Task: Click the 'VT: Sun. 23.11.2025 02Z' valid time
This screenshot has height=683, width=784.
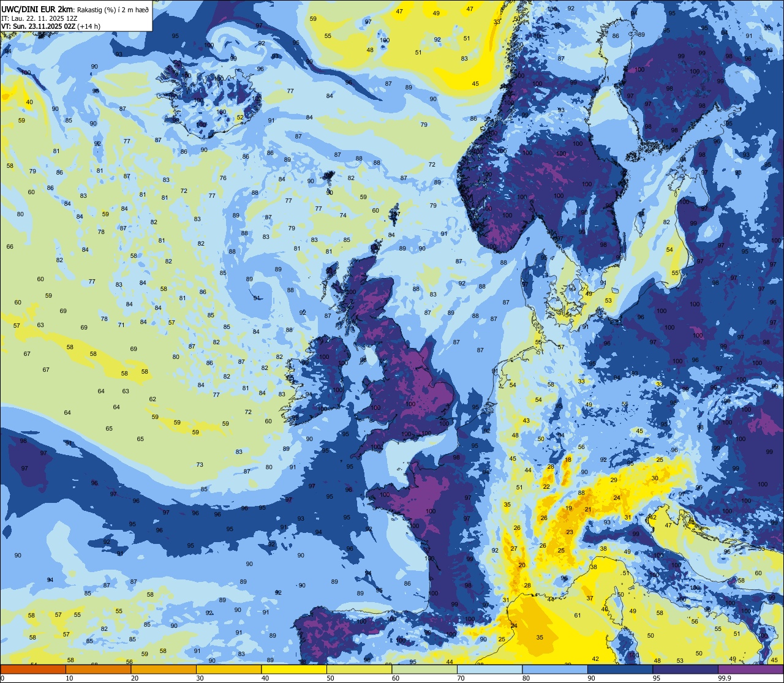Action: 38,26
